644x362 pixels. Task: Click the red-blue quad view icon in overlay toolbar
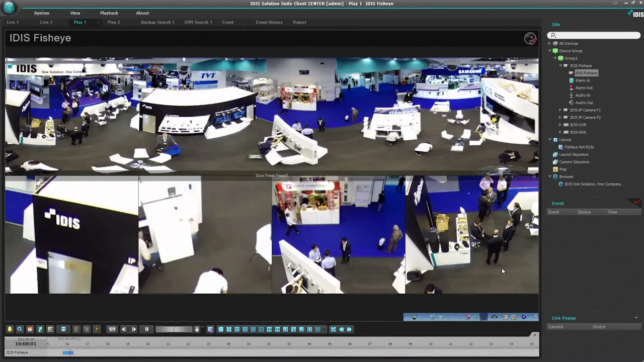(x=468, y=317)
